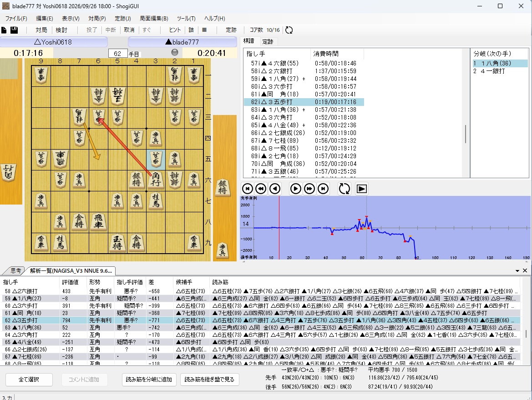
Task: Click the 読み筋を分岐に追加 button
Action: click(149, 380)
